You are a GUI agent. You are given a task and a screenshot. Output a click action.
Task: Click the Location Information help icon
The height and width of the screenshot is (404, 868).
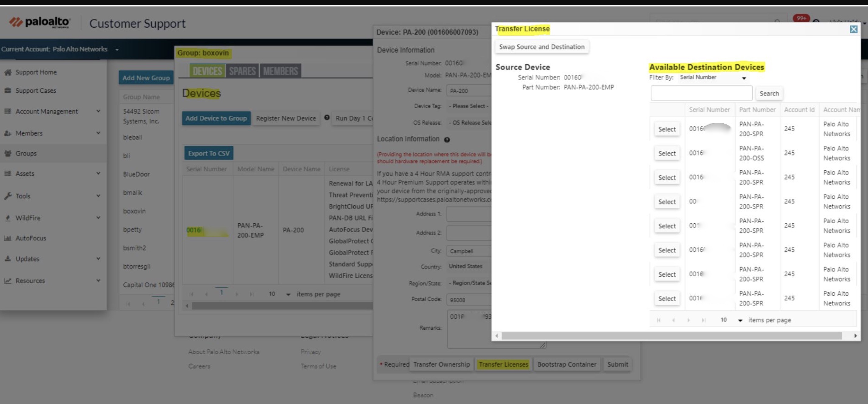coord(447,140)
